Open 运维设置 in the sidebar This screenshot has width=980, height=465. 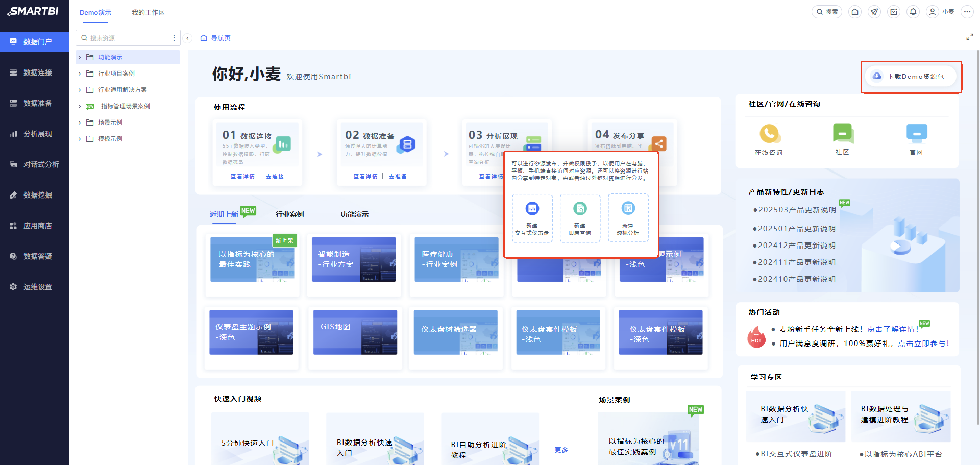35,287
